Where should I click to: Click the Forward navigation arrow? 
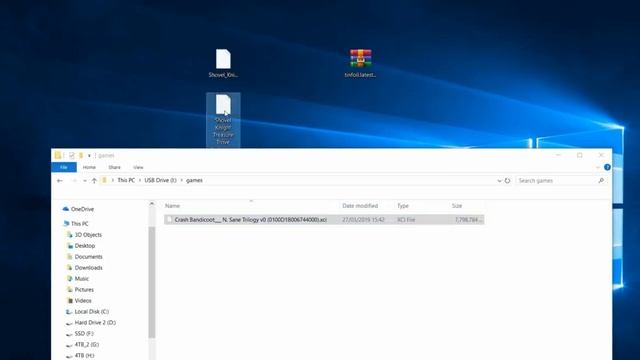coord(74,180)
